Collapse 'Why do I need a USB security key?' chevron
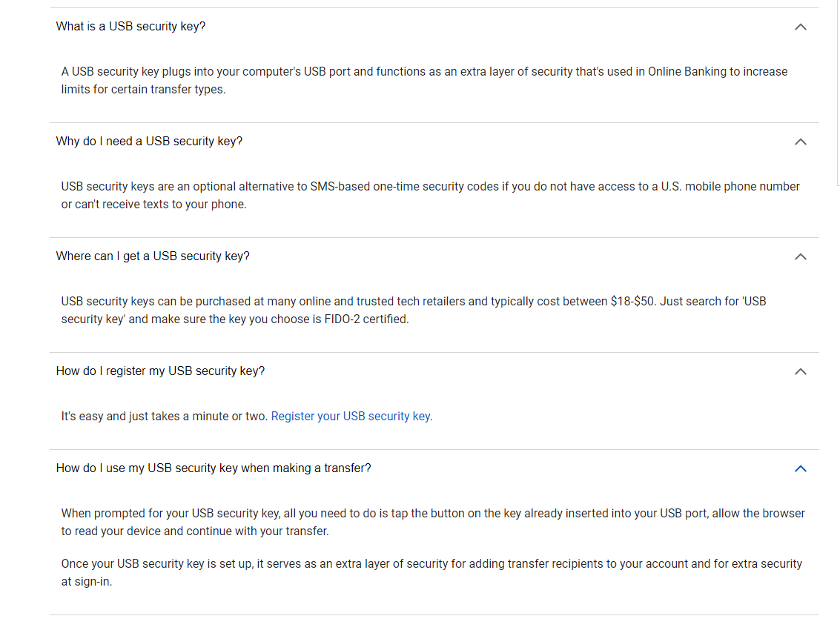 coord(801,142)
